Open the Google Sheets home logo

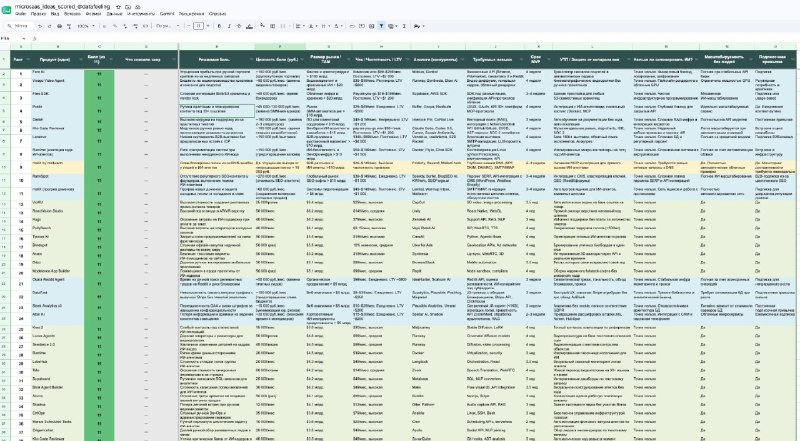(x=6, y=10)
